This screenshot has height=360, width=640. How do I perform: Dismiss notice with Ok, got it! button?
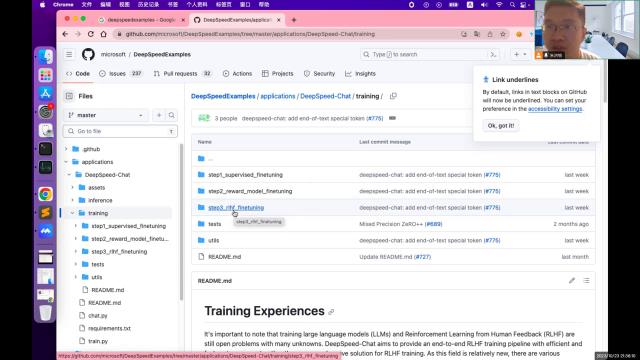pyautogui.click(x=501, y=126)
